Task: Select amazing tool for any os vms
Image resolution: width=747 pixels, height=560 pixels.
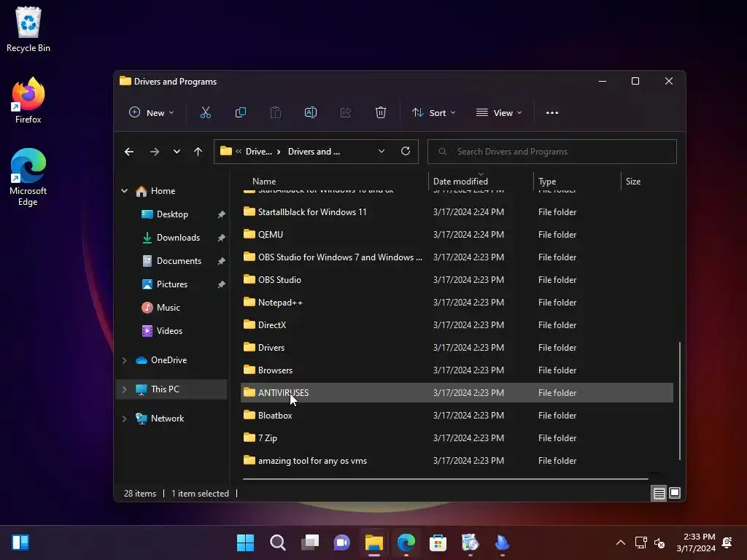Action: point(457,461)
